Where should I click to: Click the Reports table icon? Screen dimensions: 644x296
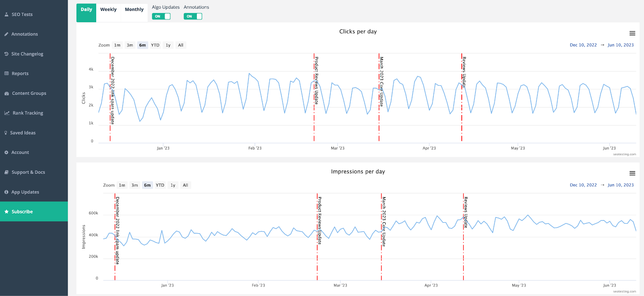tap(6, 74)
